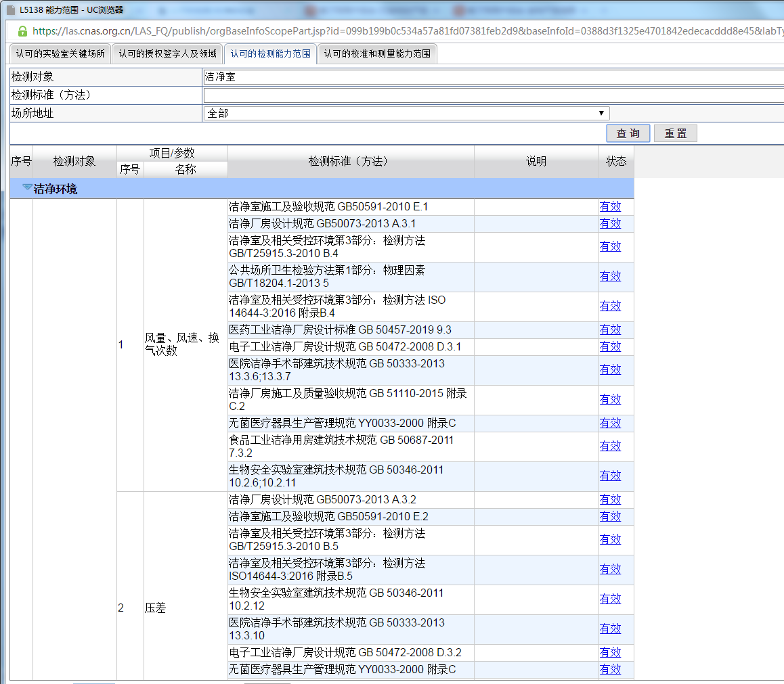Open 有效 link beside GB 51110-2015 附录C.2
Viewport: 784px width, 684px height.
click(610, 400)
